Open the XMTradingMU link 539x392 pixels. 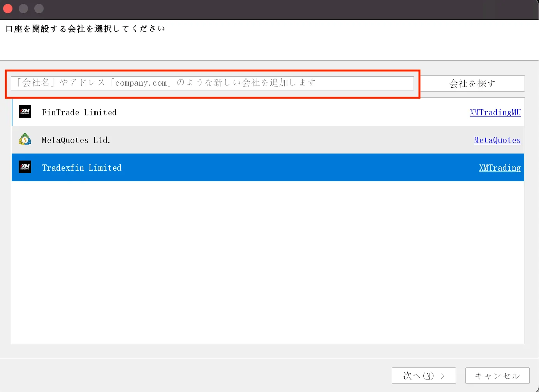pos(495,113)
